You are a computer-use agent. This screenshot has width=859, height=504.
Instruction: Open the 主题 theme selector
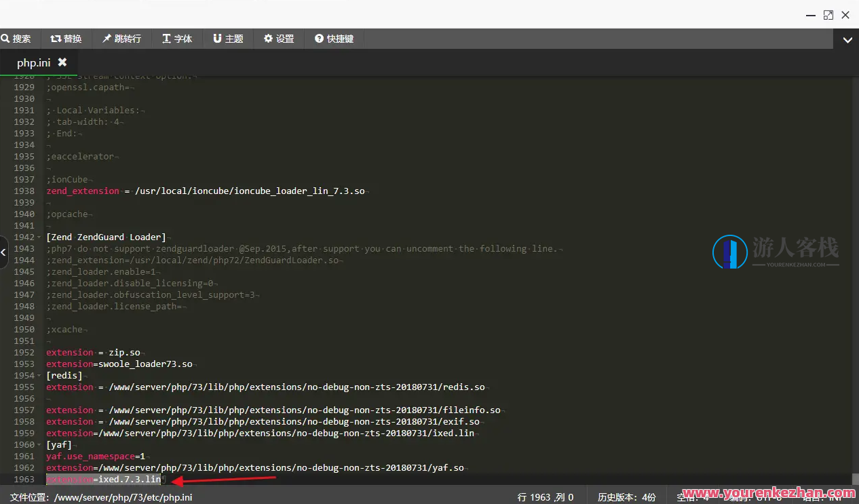click(x=228, y=39)
